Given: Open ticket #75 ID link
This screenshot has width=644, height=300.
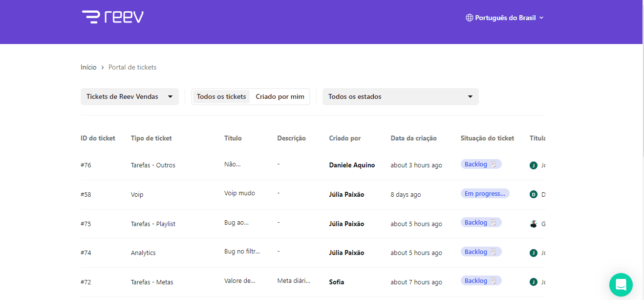Looking at the screenshot, I should pyautogui.click(x=86, y=224).
